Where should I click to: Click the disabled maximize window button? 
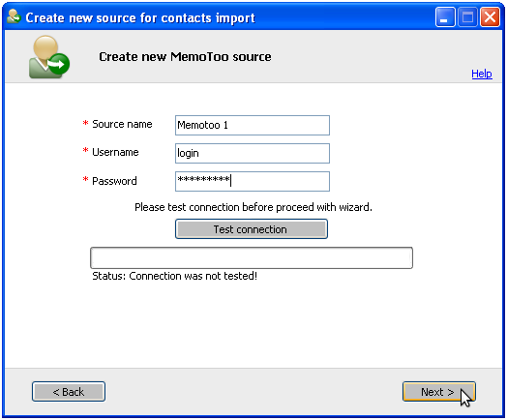click(x=467, y=17)
